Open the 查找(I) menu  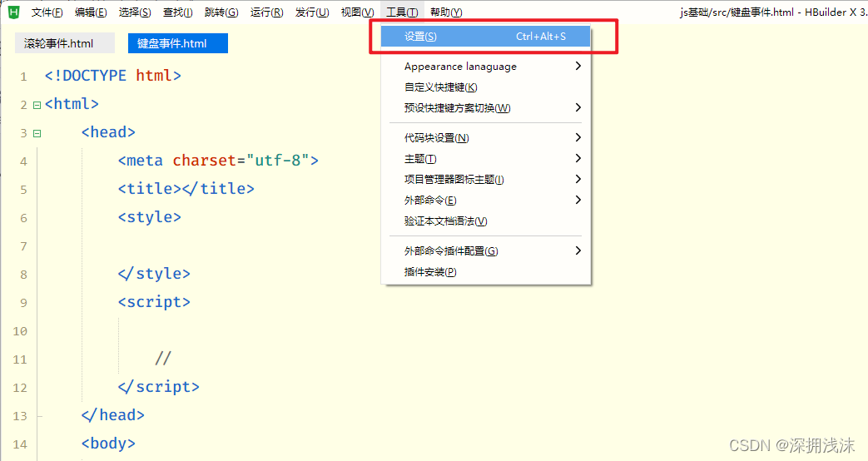pyautogui.click(x=178, y=12)
